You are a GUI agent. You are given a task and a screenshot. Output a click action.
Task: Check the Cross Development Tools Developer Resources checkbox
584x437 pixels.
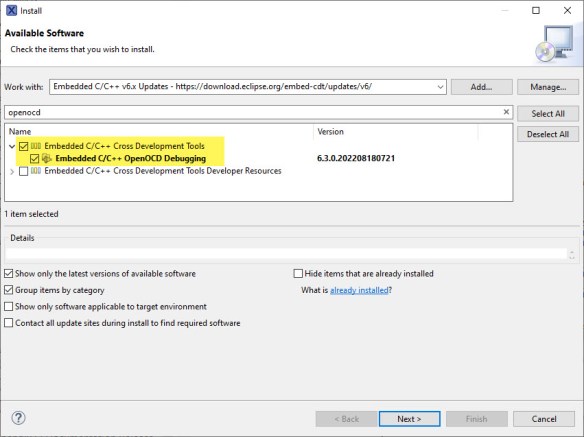[x=23, y=171]
